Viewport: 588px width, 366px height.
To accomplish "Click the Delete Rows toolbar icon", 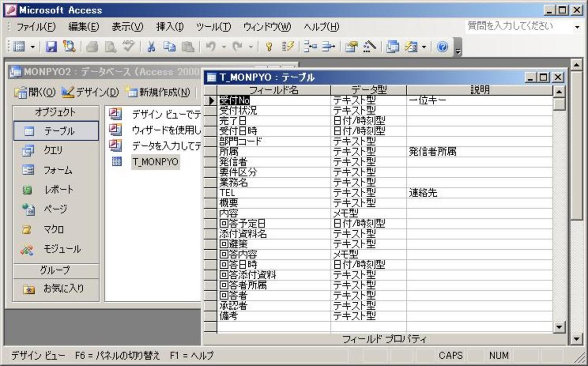I will 328,47.
